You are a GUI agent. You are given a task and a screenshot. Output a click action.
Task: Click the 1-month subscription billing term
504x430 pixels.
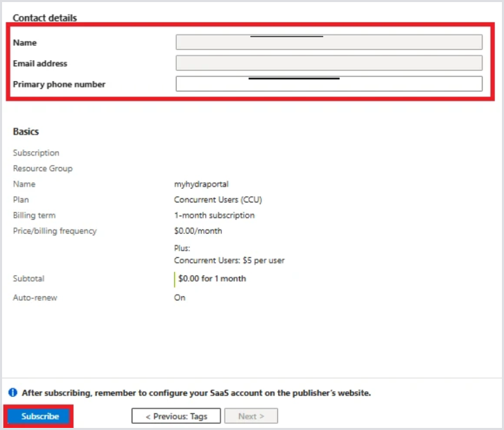click(214, 215)
